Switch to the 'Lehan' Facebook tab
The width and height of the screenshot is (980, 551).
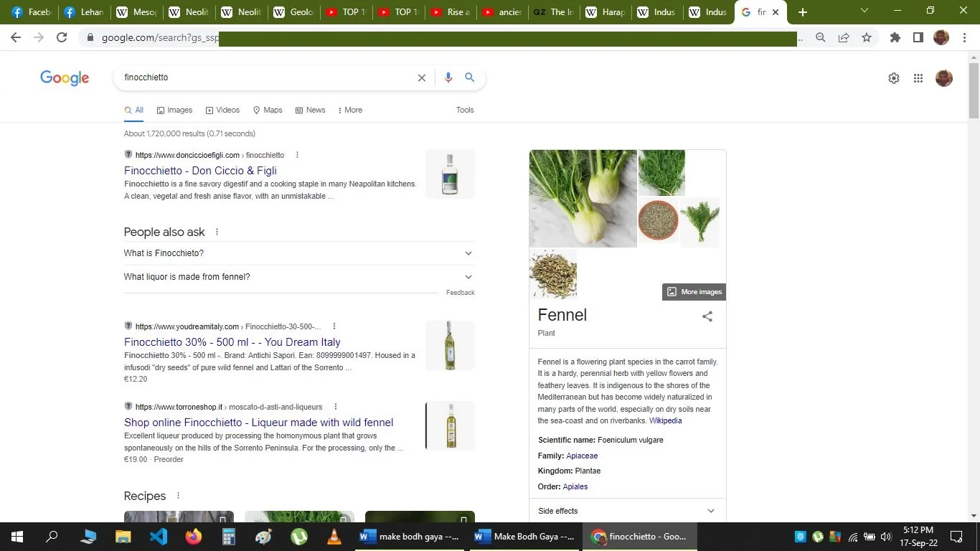[x=85, y=12]
